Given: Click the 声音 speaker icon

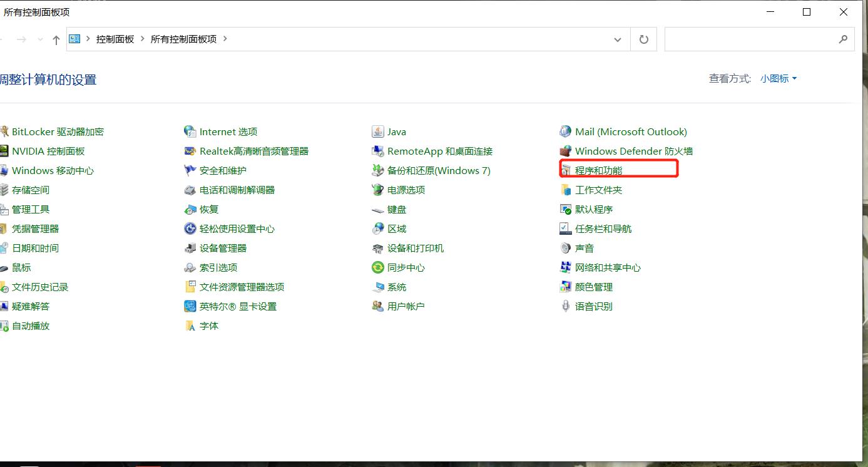Looking at the screenshot, I should click(x=566, y=248).
